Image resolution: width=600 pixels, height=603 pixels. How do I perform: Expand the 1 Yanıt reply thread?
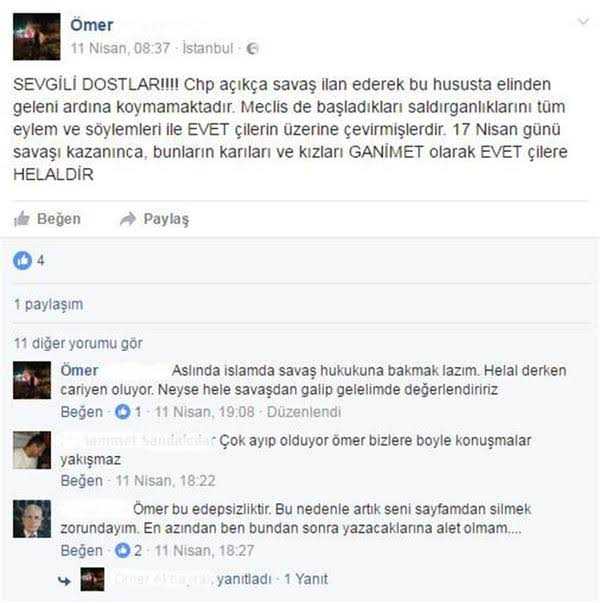click(306, 579)
